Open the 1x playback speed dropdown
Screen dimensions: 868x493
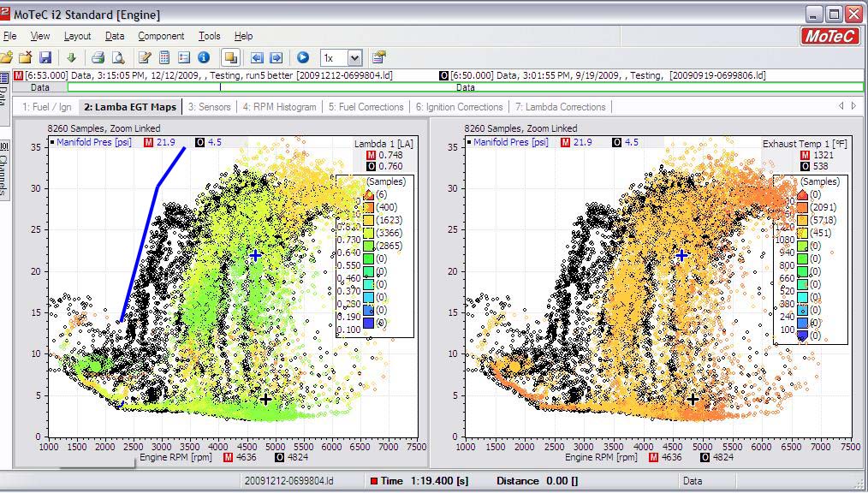tap(354, 57)
